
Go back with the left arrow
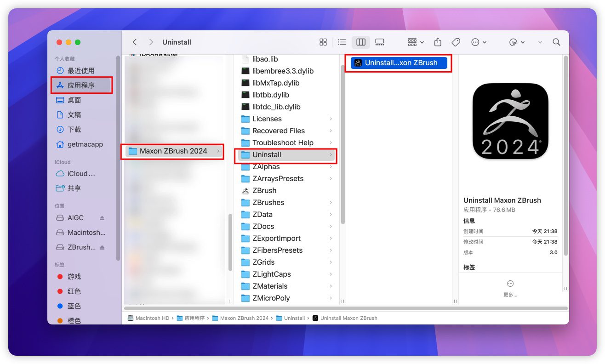pos(135,42)
